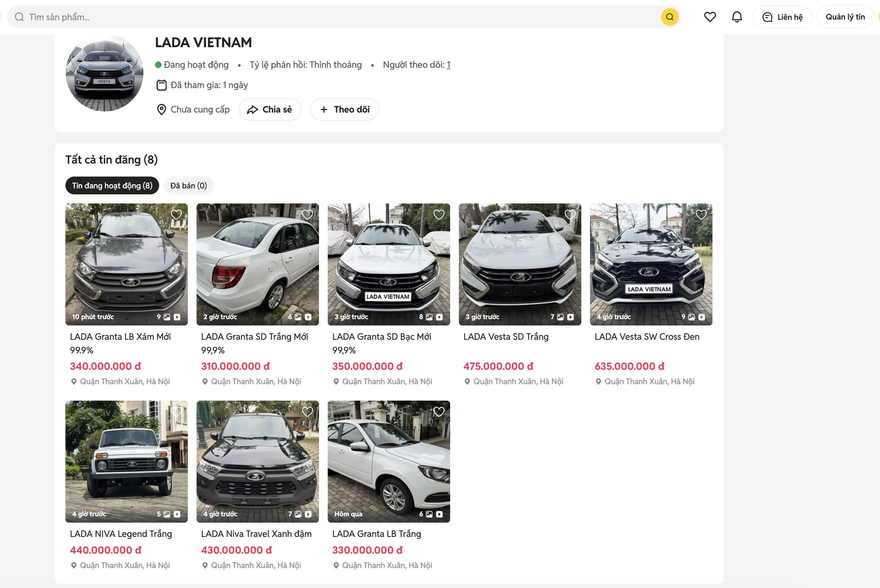Click the video icon on Granta LB Xám photo
Image resolution: width=880 pixels, height=588 pixels.
click(177, 317)
